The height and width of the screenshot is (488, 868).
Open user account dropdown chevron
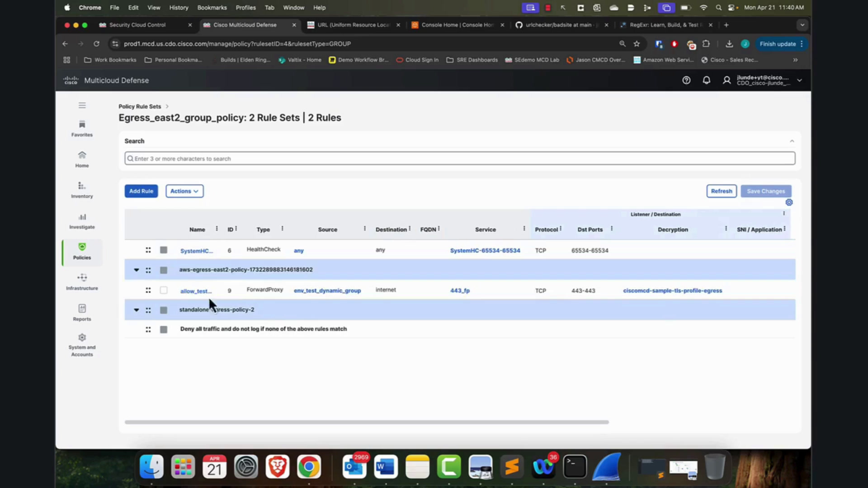[x=799, y=80]
